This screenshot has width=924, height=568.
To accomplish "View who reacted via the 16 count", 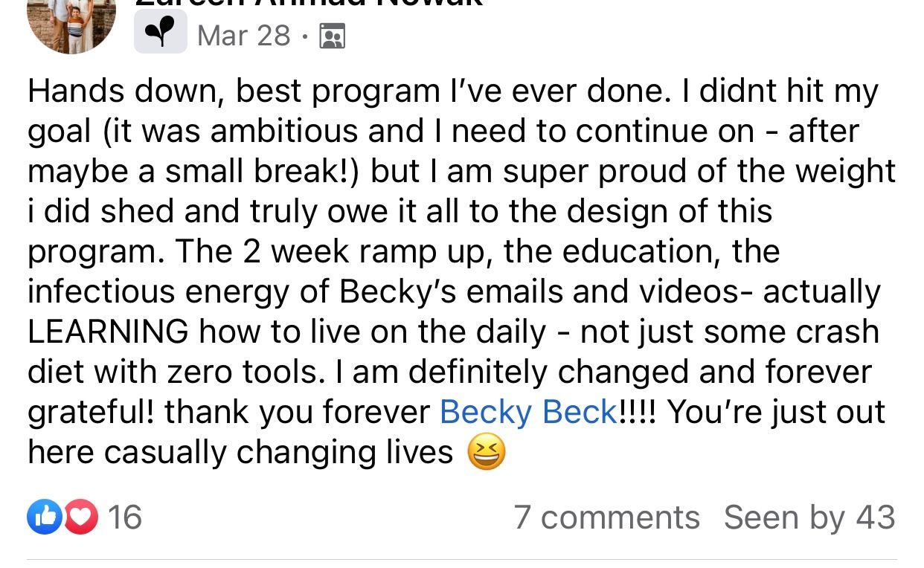I will 124,517.
